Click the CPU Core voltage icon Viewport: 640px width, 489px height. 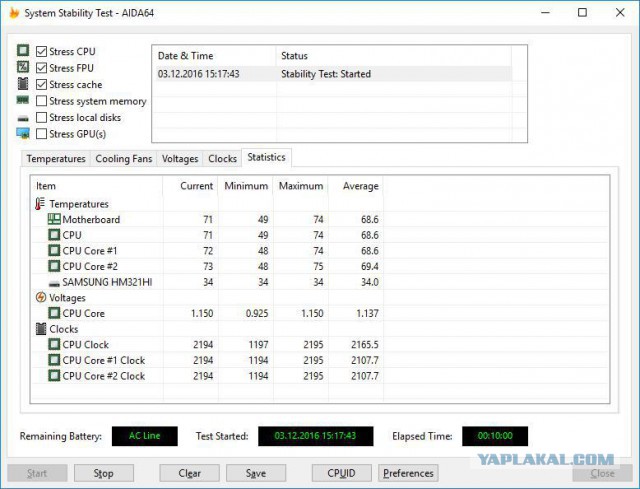pos(54,313)
